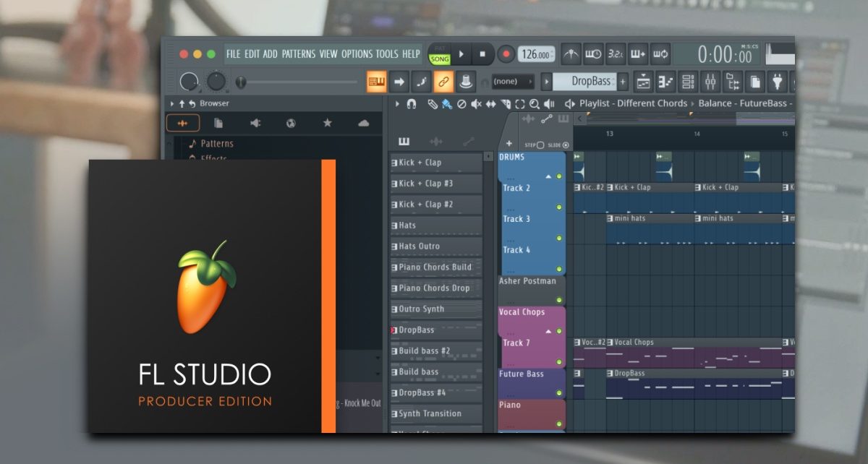Open the plugin picker plug icon

(778, 82)
